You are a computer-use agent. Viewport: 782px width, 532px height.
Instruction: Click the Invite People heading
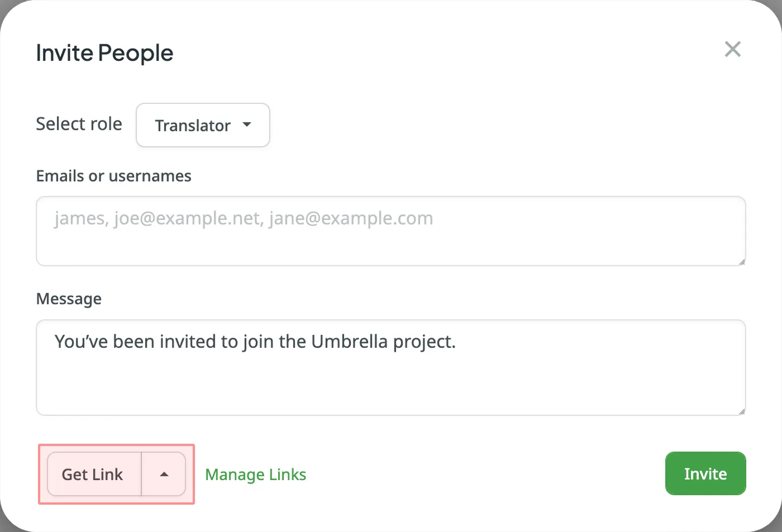pyautogui.click(x=104, y=52)
